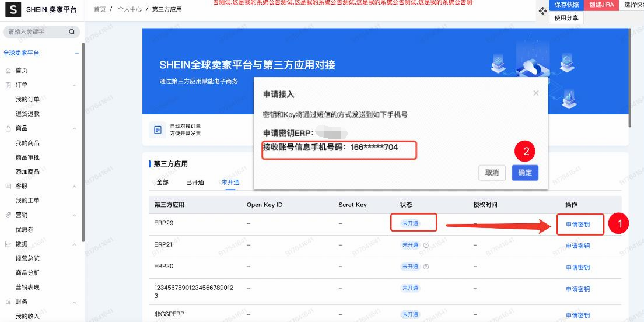This screenshot has width=644, height=322.
Task: Cancel the dialog with 取消
Action: (492, 173)
